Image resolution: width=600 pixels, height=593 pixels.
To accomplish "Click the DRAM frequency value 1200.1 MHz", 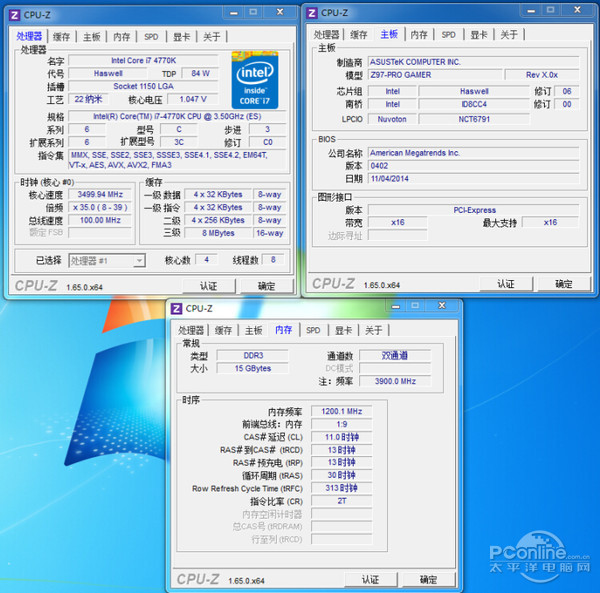I will click(342, 411).
